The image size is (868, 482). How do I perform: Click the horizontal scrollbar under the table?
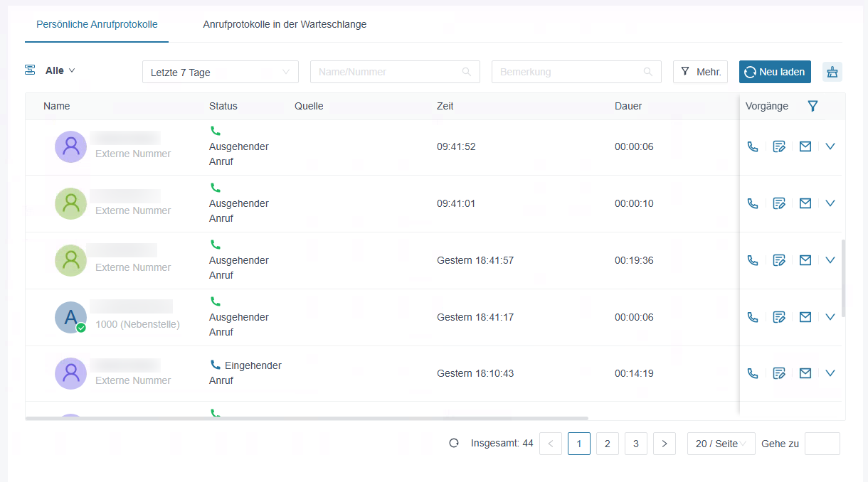[x=307, y=418]
